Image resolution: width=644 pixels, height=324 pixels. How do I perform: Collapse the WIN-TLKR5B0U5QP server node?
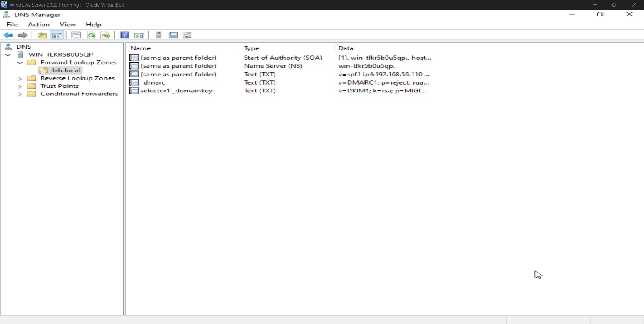coord(8,55)
